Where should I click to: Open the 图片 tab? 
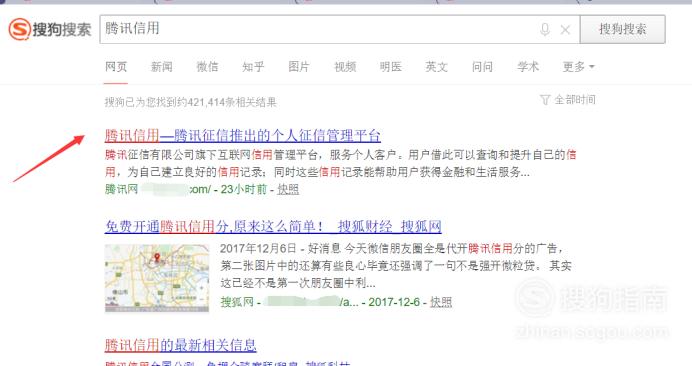(299, 67)
